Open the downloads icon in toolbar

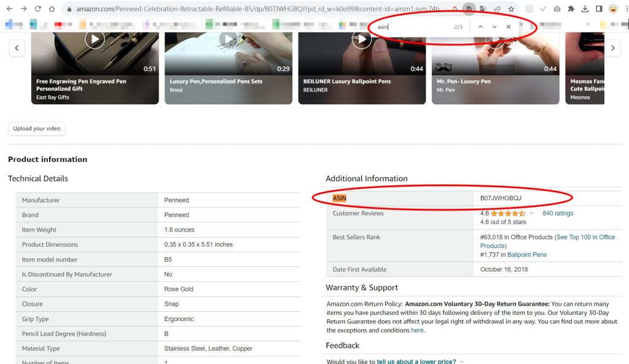pyautogui.click(x=585, y=9)
